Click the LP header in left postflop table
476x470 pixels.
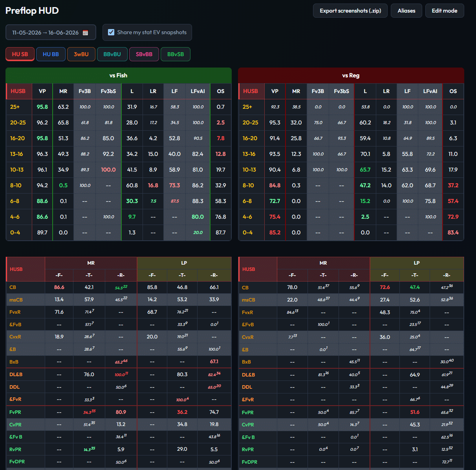point(184,263)
